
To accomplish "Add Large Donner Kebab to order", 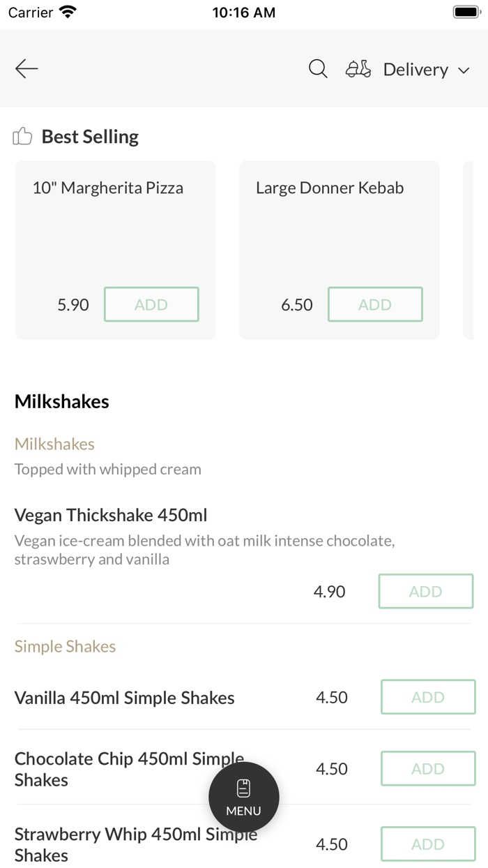I will pos(375,304).
